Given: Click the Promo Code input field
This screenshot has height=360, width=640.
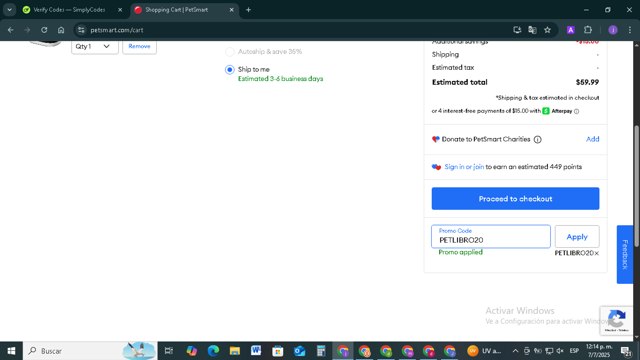Looking at the screenshot, I should click(x=491, y=236).
